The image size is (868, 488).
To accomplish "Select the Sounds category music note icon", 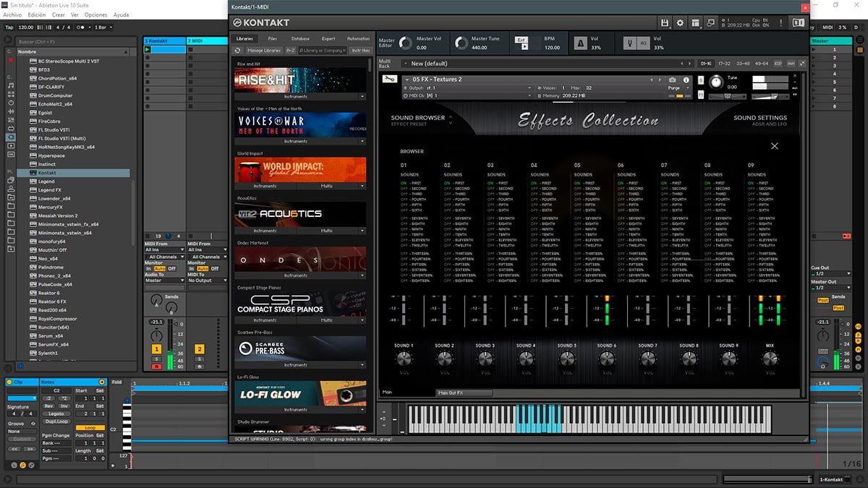I will (11, 85).
